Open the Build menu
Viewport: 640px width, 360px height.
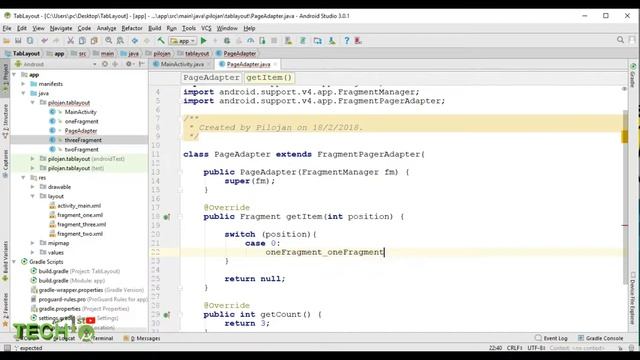[154, 28]
